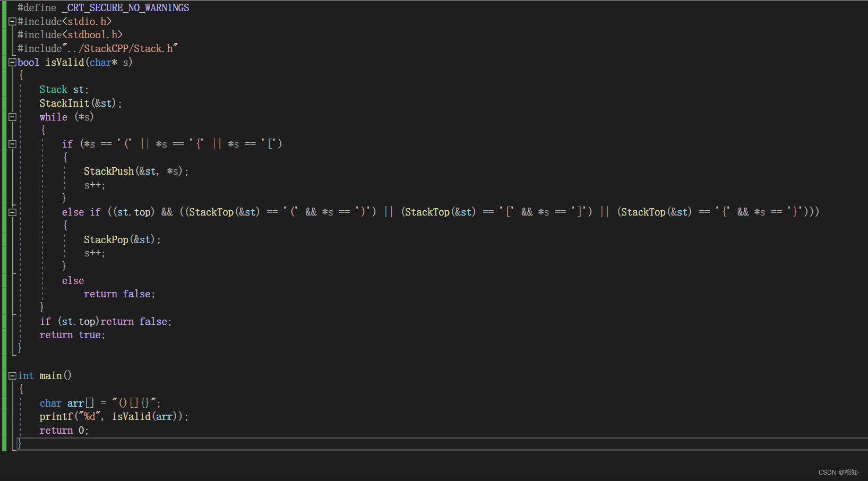The height and width of the screenshot is (481, 868).
Task: Click the StackPush(&st, *s) call
Action: point(136,171)
